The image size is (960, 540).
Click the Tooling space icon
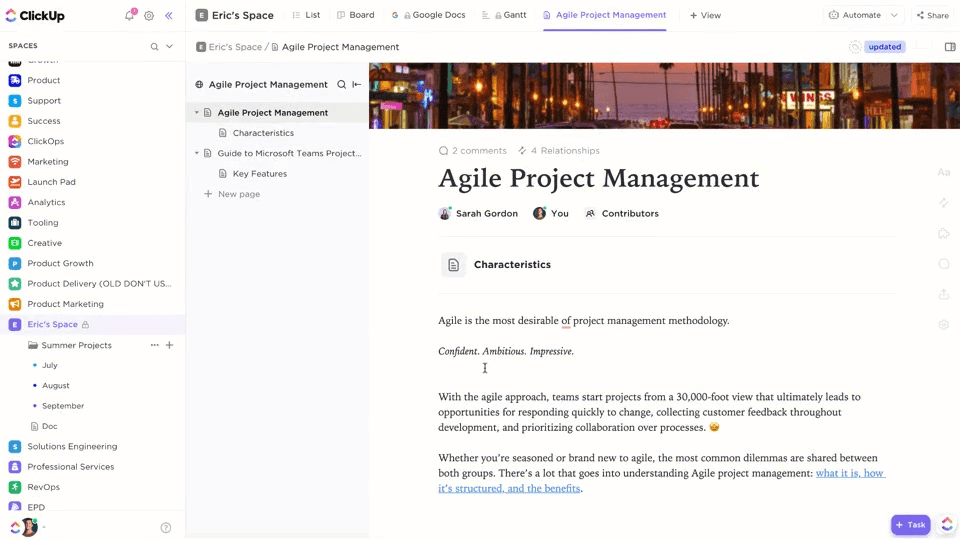[x=15, y=223]
